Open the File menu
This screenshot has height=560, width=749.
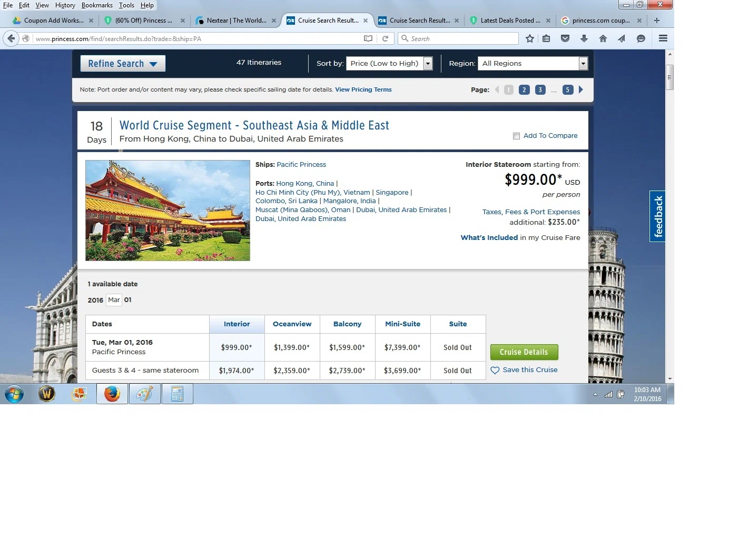8,5
